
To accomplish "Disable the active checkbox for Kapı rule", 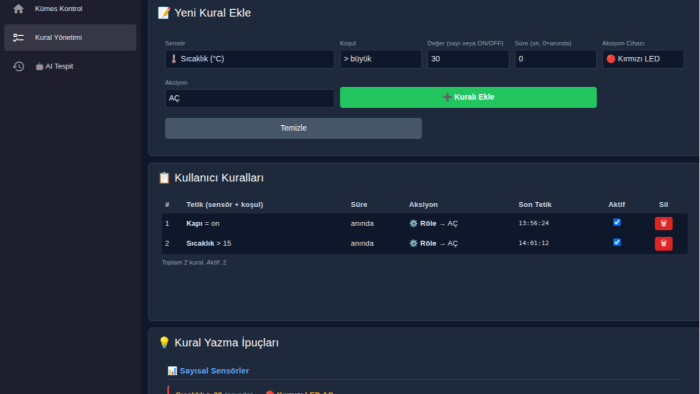I will pyautogui.click(x=617, y=222).
